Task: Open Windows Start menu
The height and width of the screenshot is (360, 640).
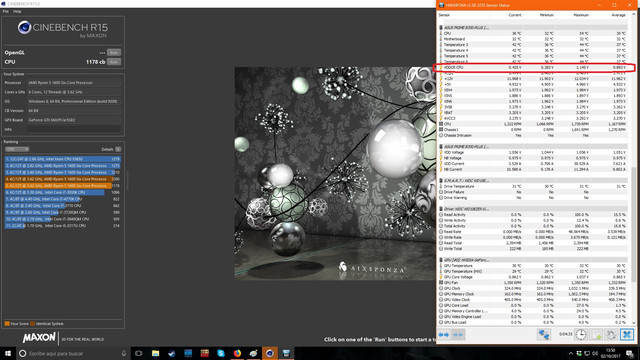Action: 8,353
